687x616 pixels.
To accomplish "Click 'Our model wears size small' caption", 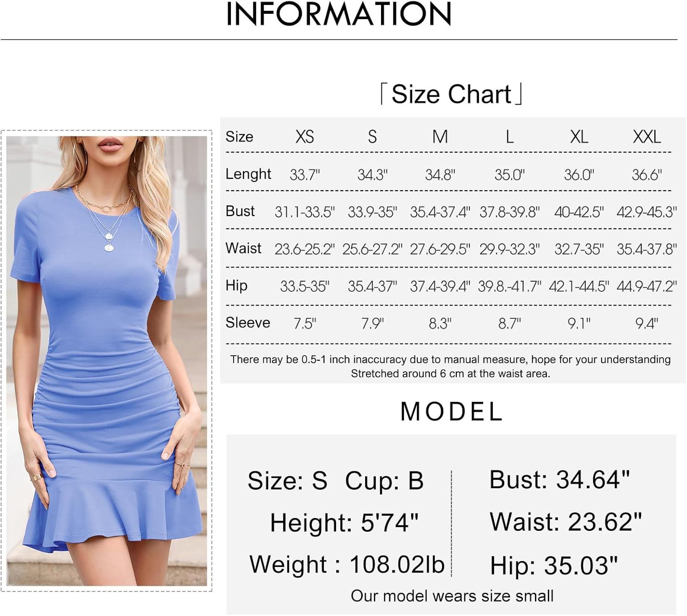I will [452, 596].
